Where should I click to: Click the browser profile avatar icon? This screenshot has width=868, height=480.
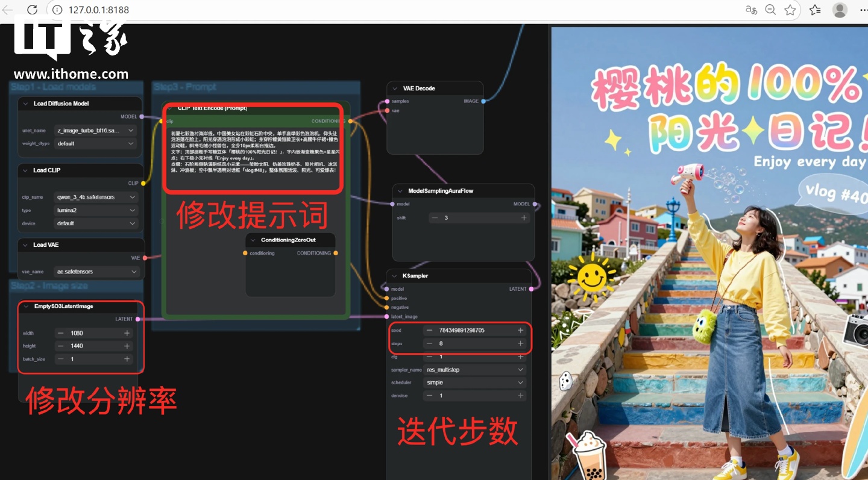pos(840,10)
